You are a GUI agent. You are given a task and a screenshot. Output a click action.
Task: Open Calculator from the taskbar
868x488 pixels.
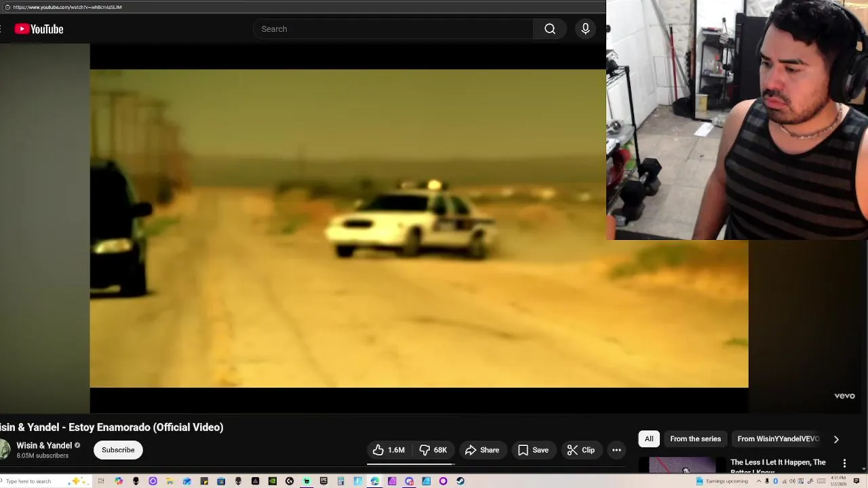click(x=340, y=481)
